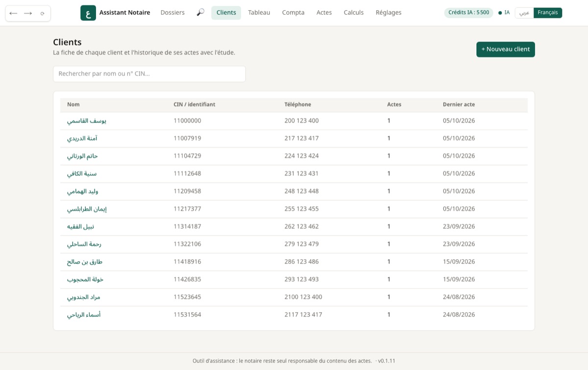Navigate to Actes

(x=324, y=13)
